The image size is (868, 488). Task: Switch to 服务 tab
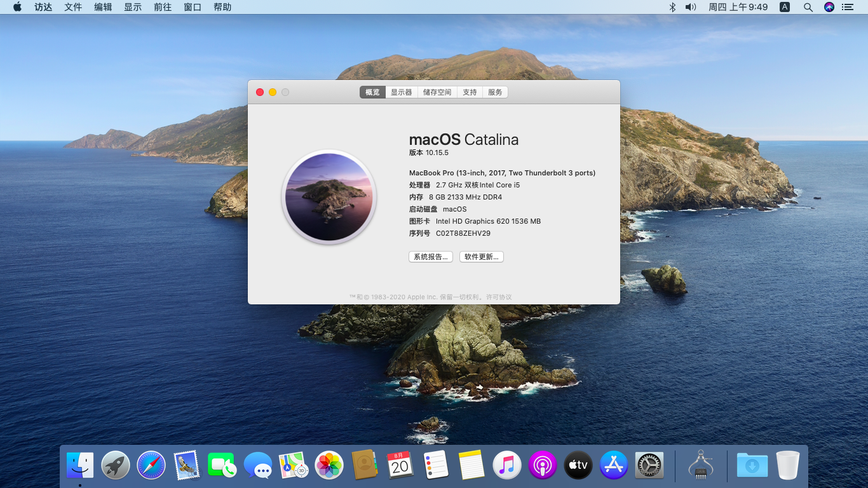(495, 92)
